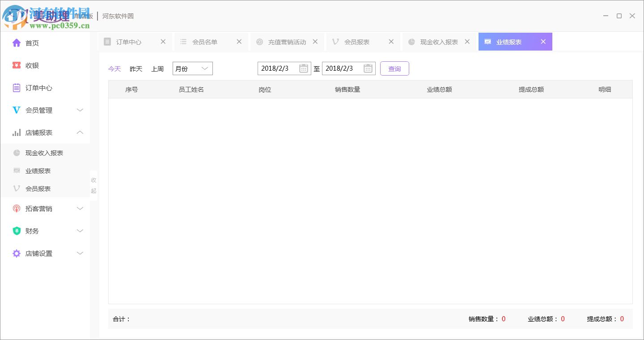Switch to the 昨天 (Yesterday) filter
The width and height of the screenshot is (644, 340).
pyautogui.click(x=136, y=68)
